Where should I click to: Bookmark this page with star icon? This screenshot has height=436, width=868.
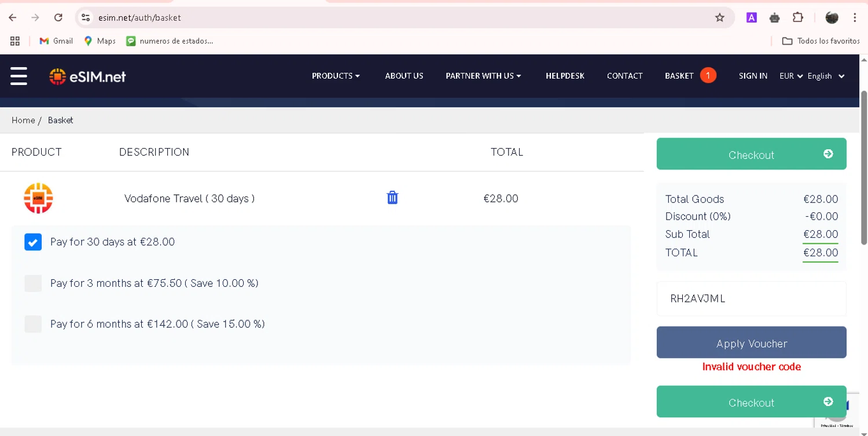[719, 17]
